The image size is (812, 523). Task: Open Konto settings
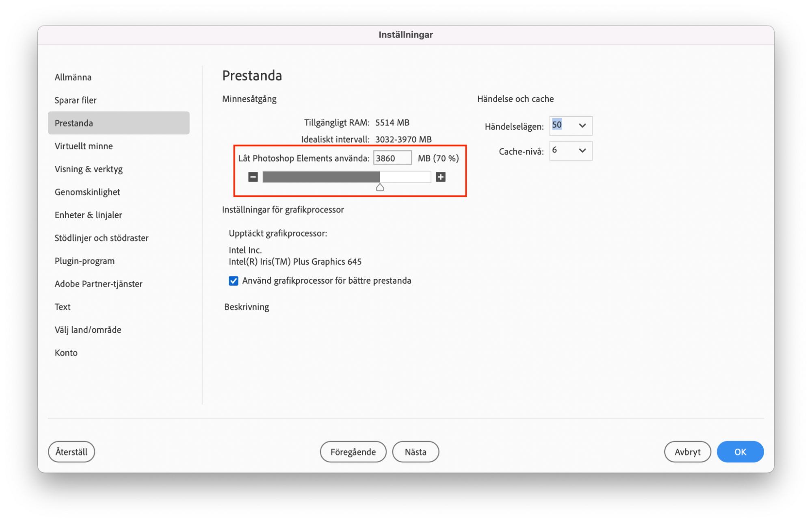click(x=119, y=353)
